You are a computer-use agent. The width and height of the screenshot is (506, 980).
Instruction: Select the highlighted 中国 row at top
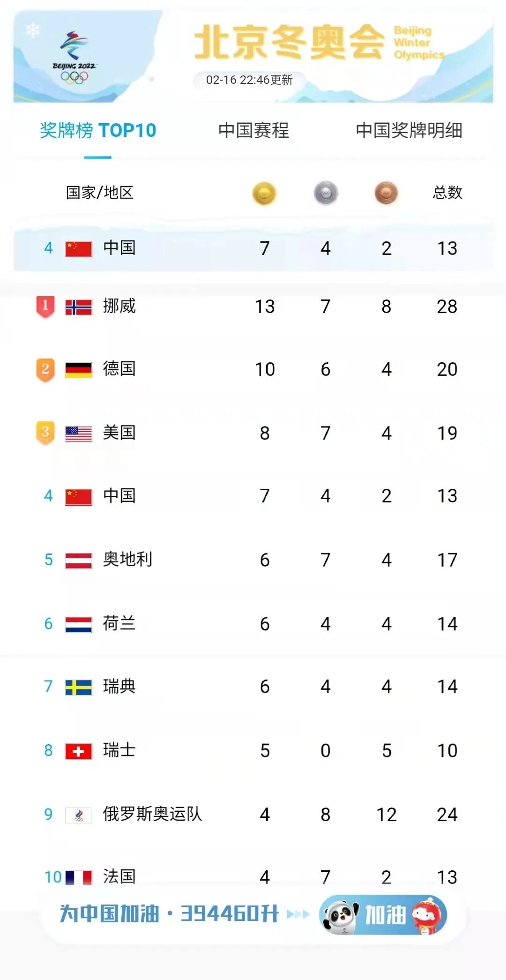click(253, 248)
